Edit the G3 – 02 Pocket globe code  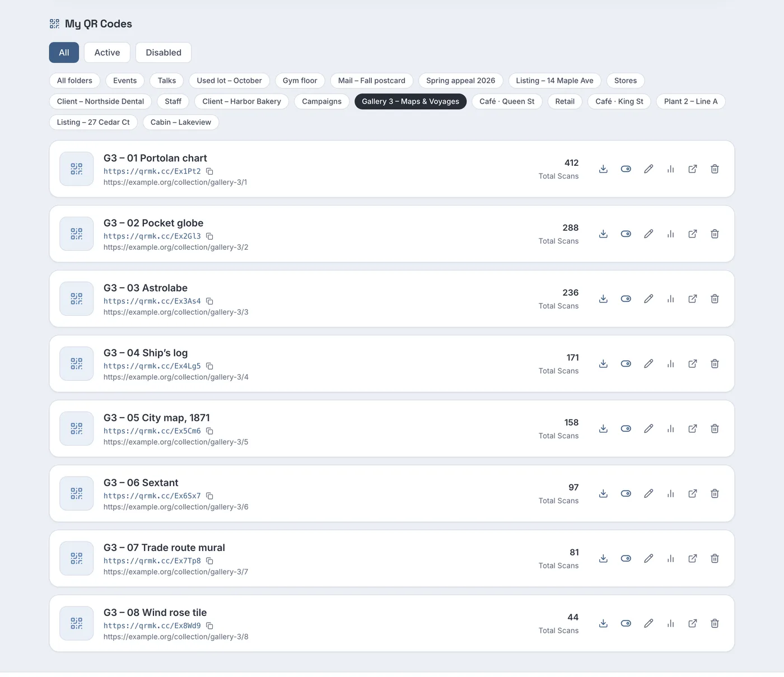[648, 234]
